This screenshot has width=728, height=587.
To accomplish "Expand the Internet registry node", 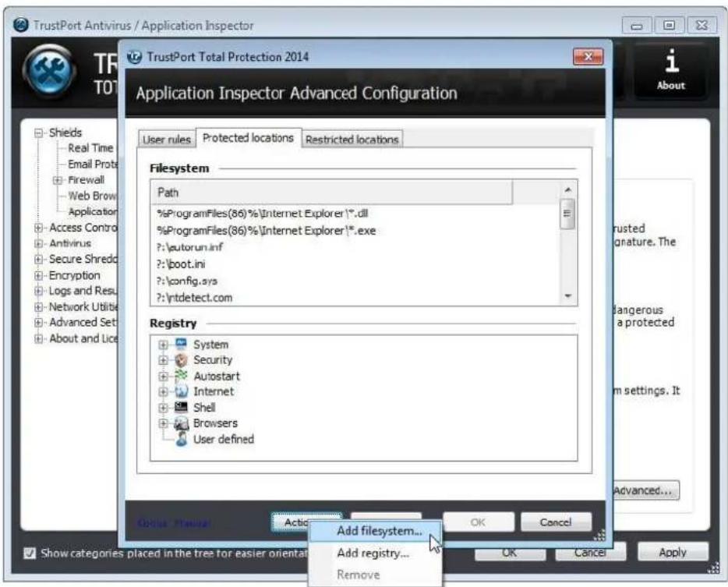I will tap(163, 392).
